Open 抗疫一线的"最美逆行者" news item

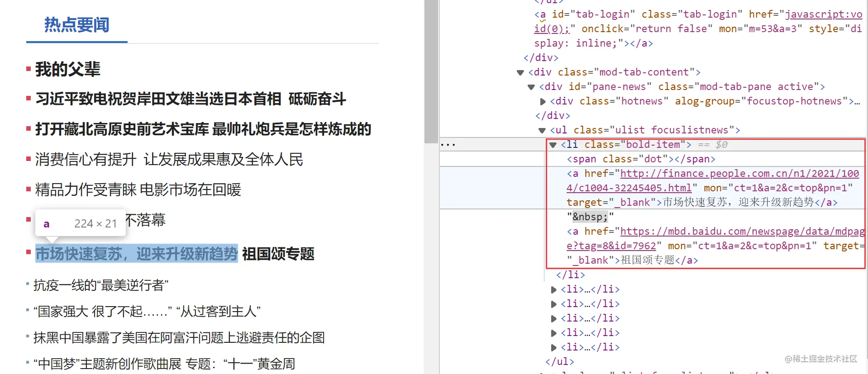click(x=101, y=285)
